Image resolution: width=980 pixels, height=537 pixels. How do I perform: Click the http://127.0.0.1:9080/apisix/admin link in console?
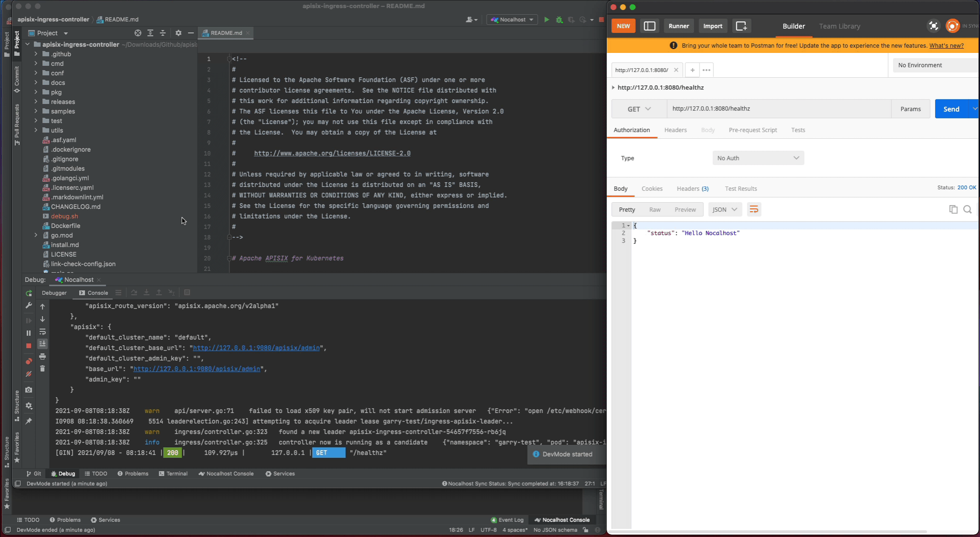point(255,348)
